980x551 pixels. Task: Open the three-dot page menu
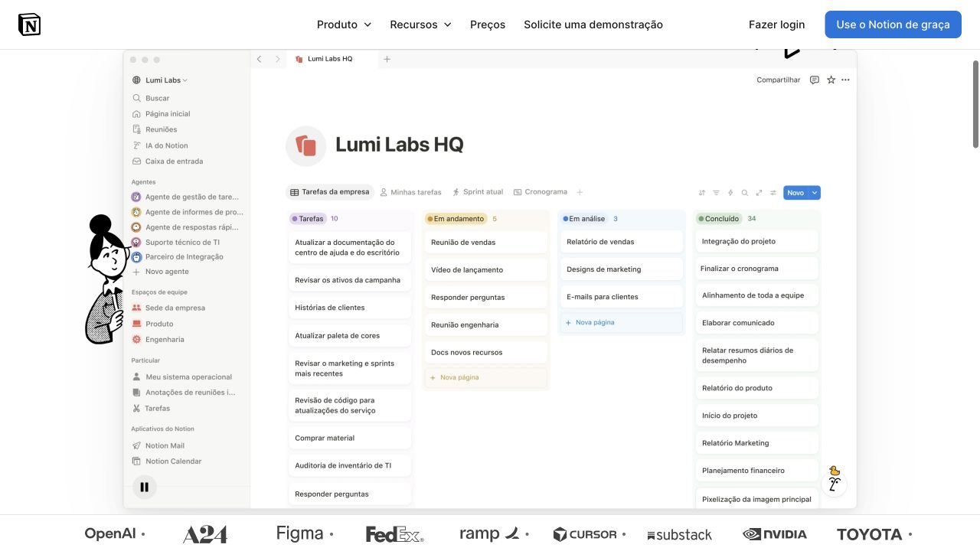(x=845, y=80)
